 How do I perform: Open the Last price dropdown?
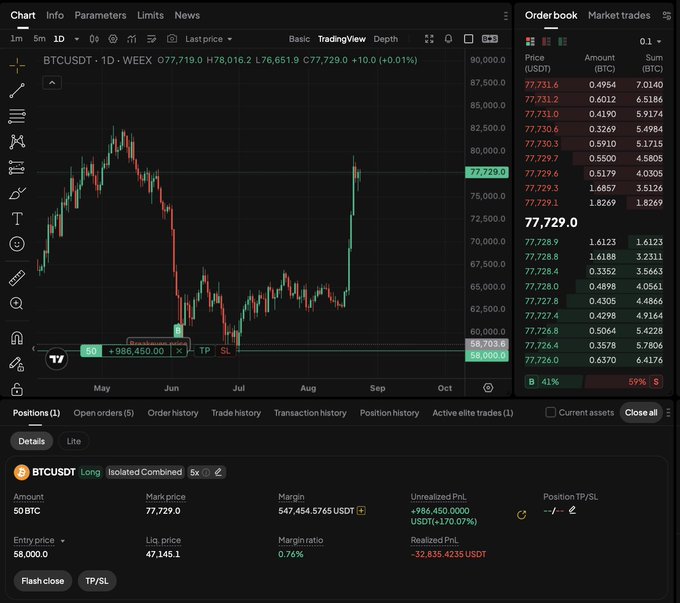209,39
